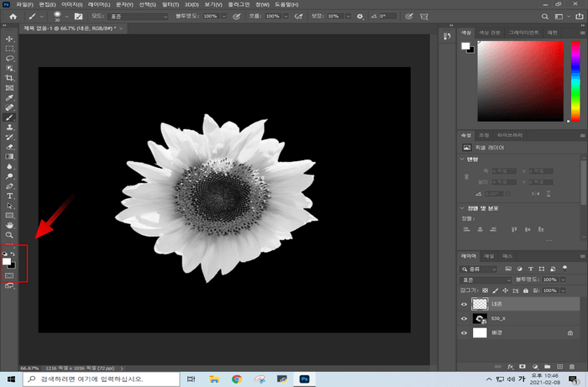Select the Crop tool
Viewport: 588px width, 387px height.
pos(10,78)
